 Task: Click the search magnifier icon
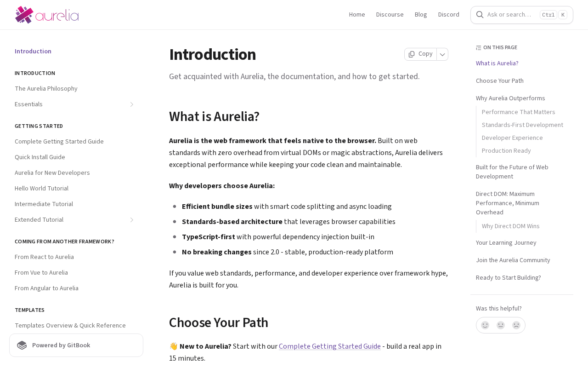click(480, 15)
